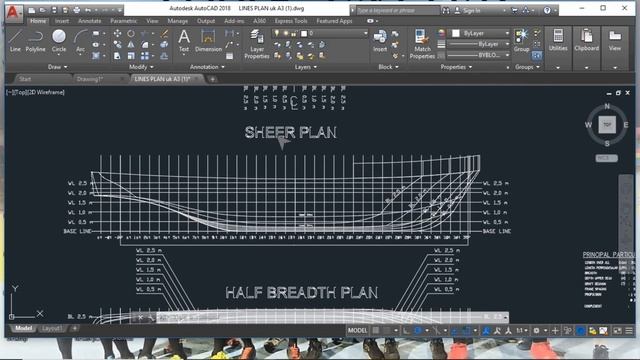Toggle the layer on/off lightbulb icon
Viewport: 640px width, 360px height.
[277, 33]
